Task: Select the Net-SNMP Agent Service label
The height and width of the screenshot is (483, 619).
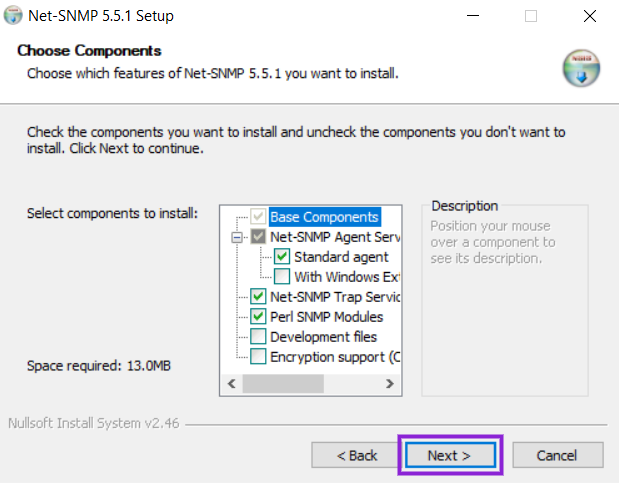Action: click(335, 237)
